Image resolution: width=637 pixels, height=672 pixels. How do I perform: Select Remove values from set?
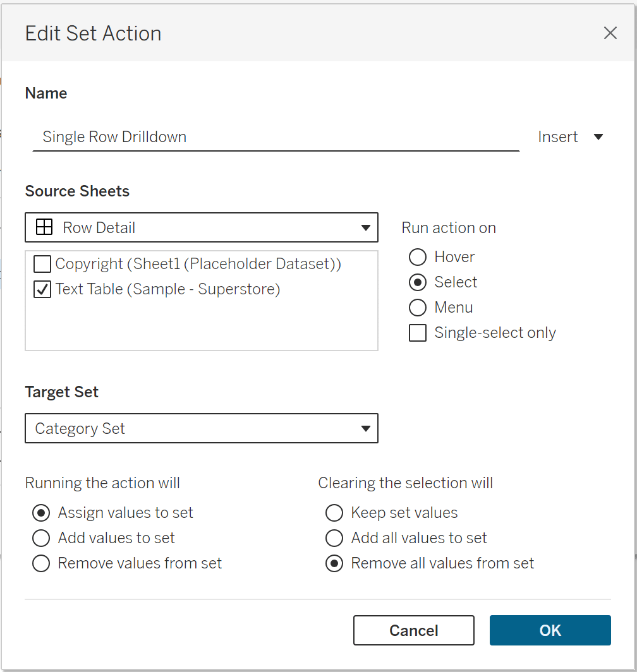41,563
